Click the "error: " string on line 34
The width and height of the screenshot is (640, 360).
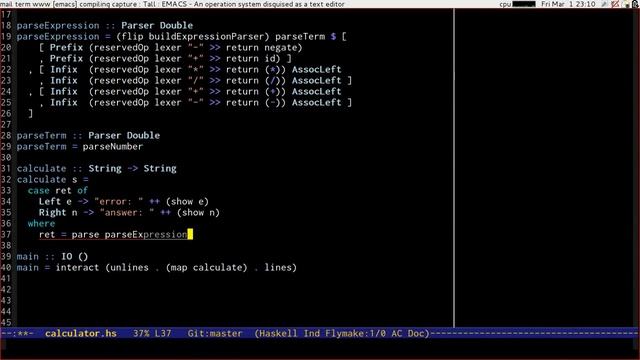click(x=118, y=201)
